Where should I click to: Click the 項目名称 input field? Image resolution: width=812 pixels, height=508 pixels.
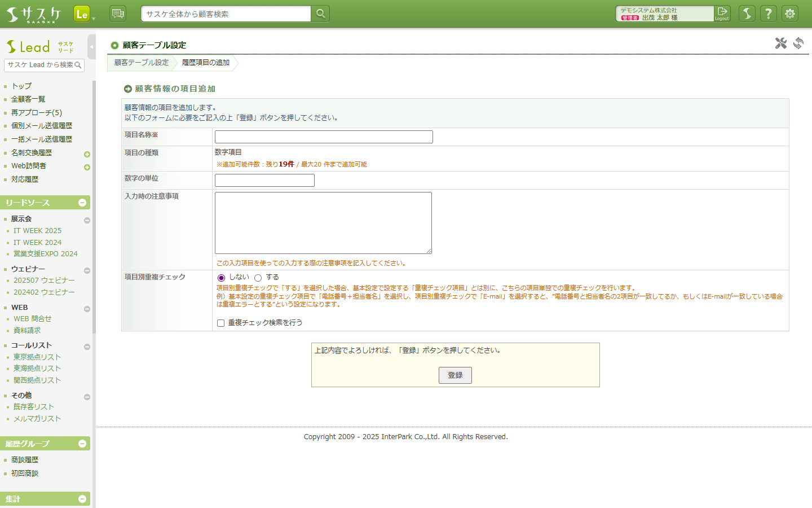pos(324,137)
